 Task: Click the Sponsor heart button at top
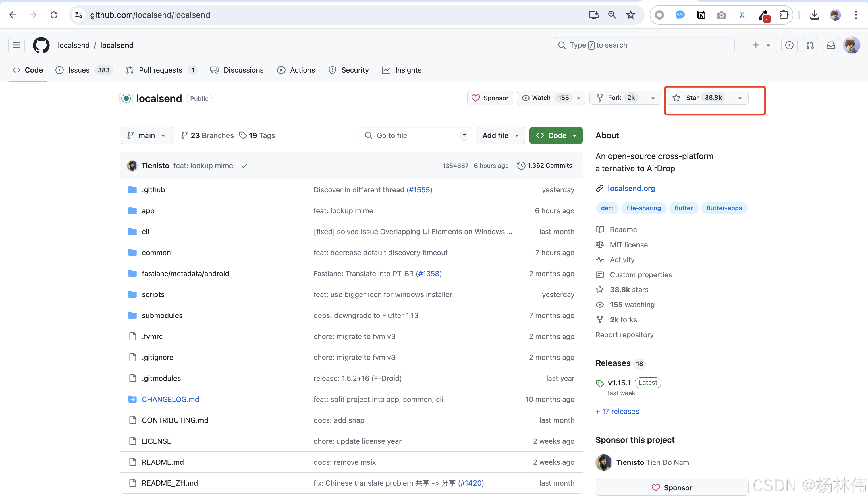tap(490, 98)
